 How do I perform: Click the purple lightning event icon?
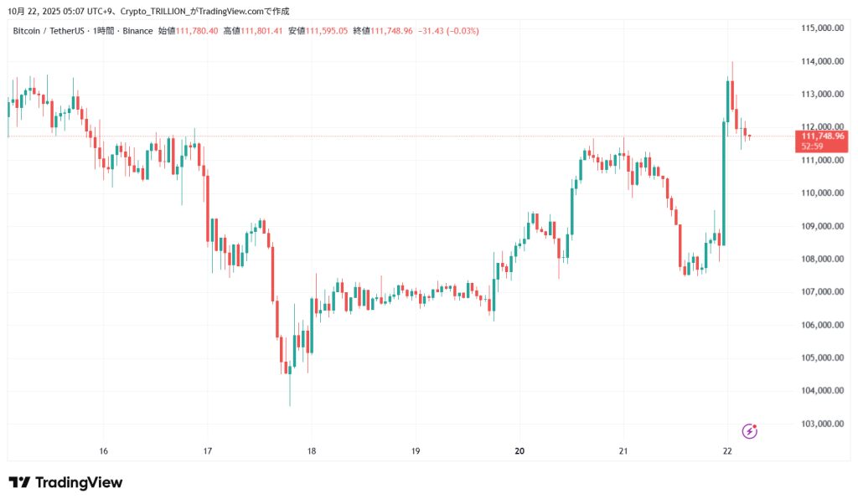750,431
